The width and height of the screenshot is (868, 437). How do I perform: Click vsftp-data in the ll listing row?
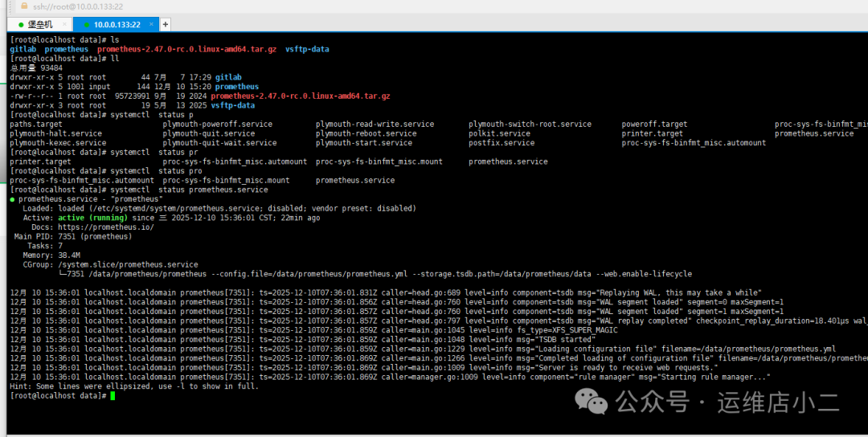(232, 106)
